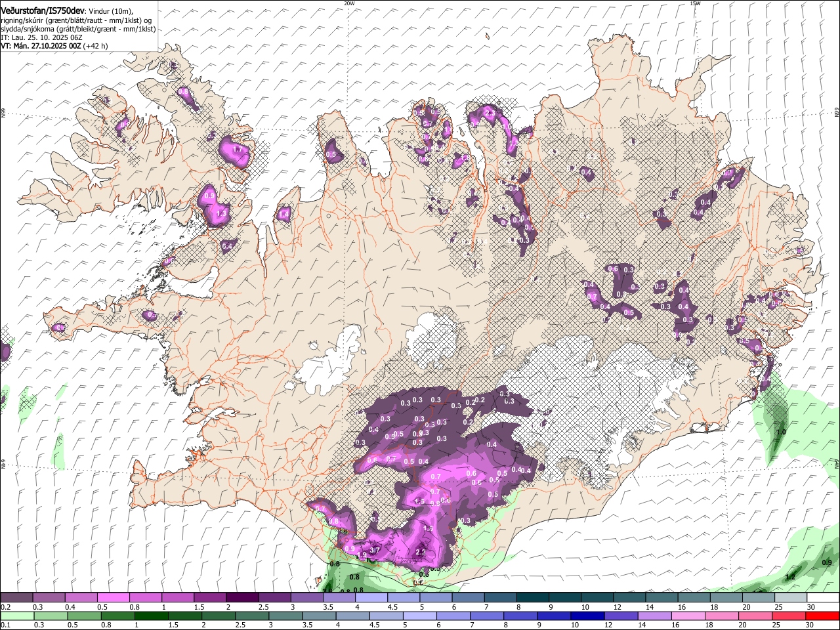Click the 1.2 value in the southeast green rain patch
Screen dimensions: 840x630
click(x=790, y=577)
